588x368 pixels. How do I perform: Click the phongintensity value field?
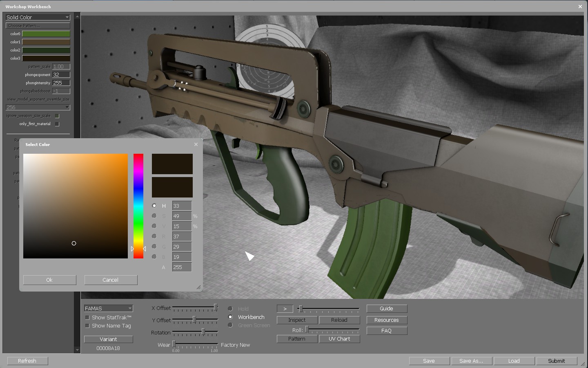coord(61,83)
